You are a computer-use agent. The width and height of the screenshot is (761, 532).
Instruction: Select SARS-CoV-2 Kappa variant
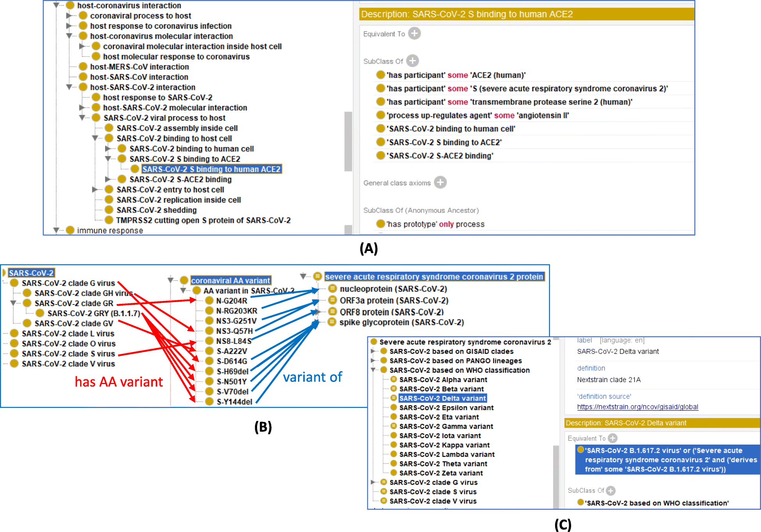444,445
